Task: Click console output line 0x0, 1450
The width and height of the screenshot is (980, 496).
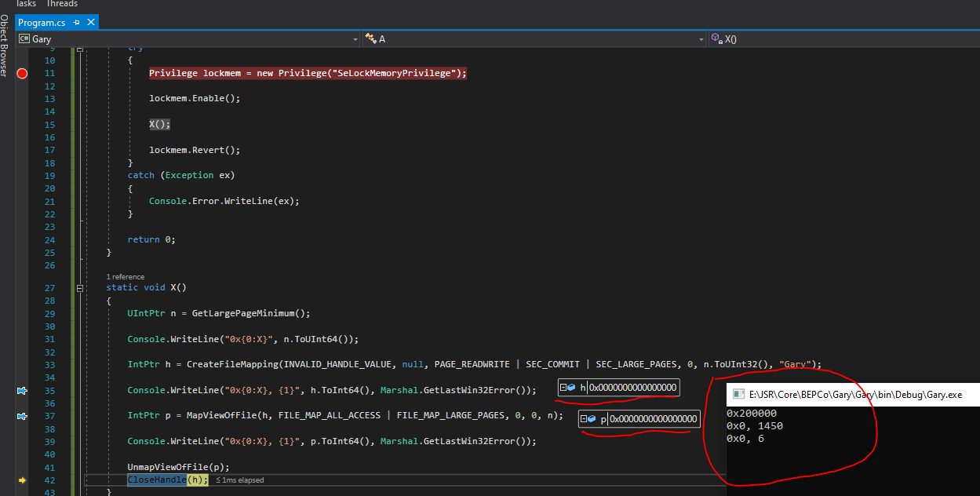Action: (755, 426)
